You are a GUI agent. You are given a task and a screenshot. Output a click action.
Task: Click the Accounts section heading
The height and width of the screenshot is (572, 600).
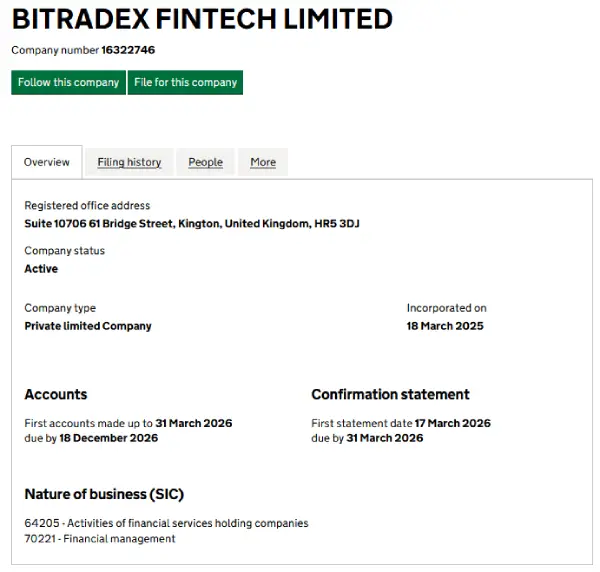tap(56, 394)
